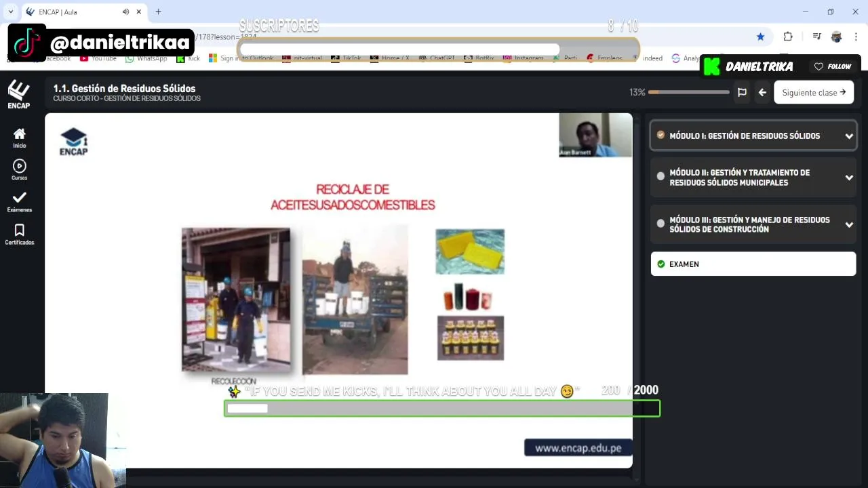The width and height of the screenshot is (868, 488).
Task: Click the slide title Reciclaje de Aceites
Action: point(353,197)
